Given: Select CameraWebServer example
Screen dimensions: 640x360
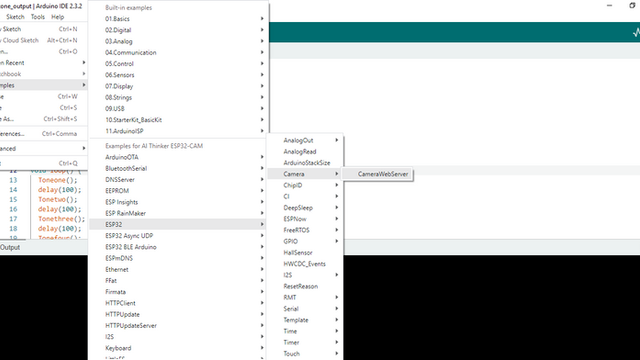Looking at the screenshot, I should coord(378,174).
